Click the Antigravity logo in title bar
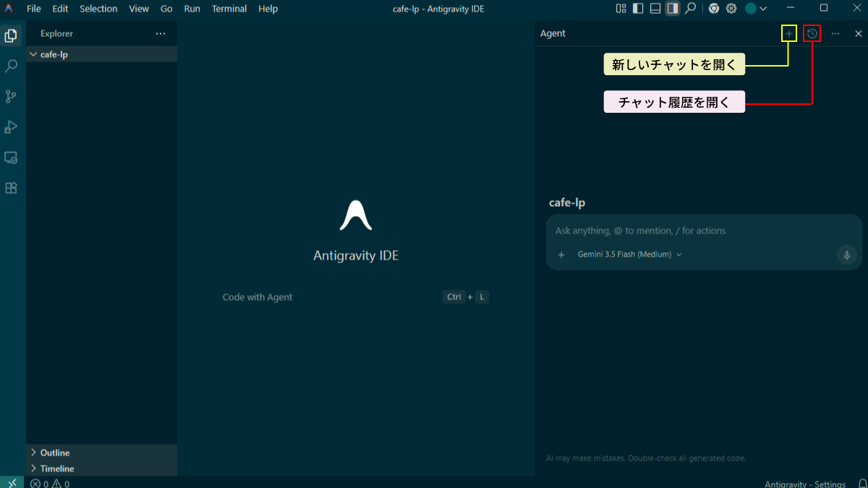868x488 pixels. (x=9, y=9)
